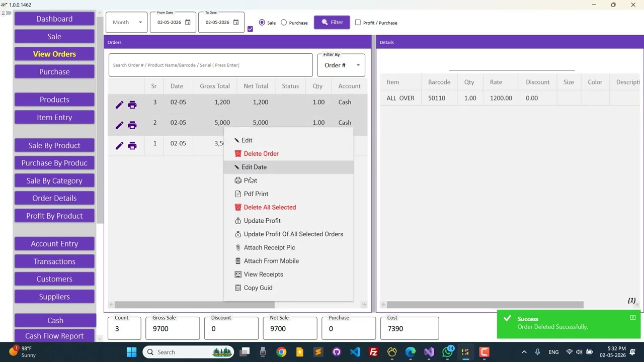Image resolution: width=644 pixels, height=362 pixels.
Task: Open Sale page from sidebar
Action: point(54,37)
